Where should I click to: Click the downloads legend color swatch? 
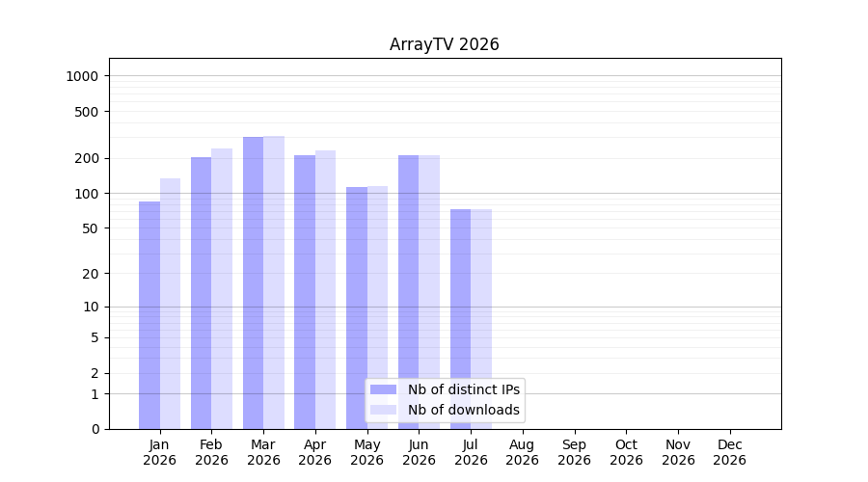pyautogui.click(x=384, y=410)
